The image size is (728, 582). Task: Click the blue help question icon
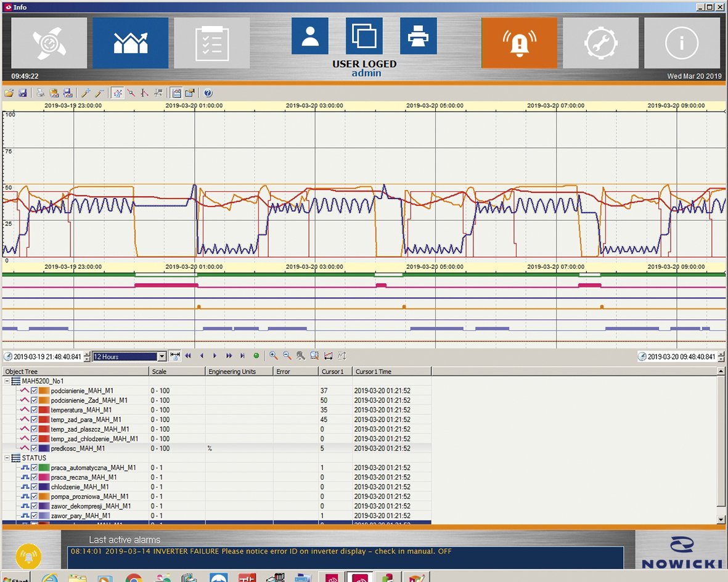click(x=208, y=93)
